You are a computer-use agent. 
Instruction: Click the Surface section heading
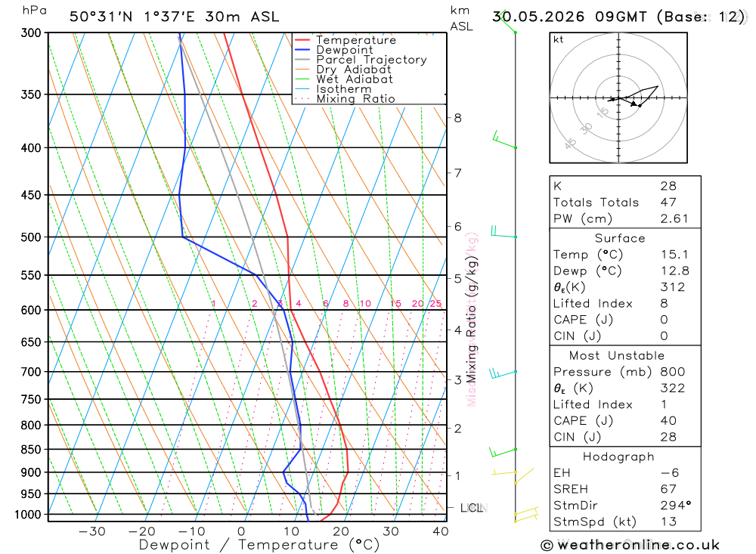(x=620, y=238)
